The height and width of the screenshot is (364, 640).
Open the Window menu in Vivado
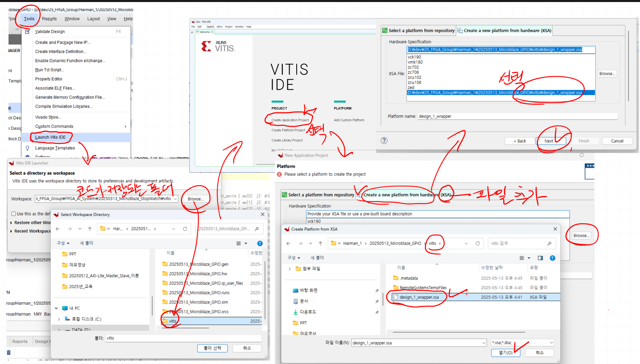(72, 19)
